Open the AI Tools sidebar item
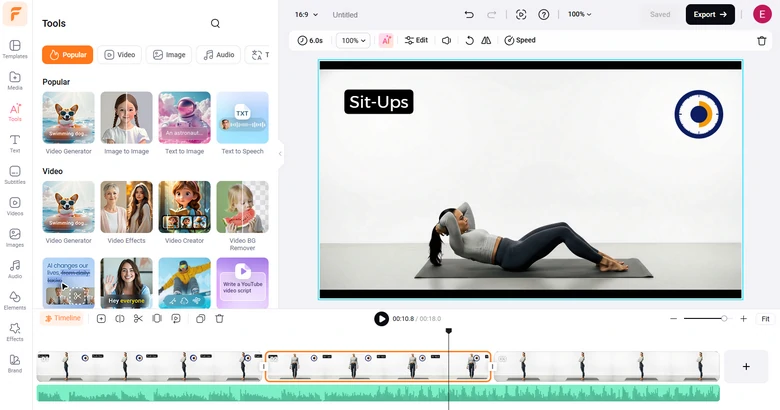 [15, 112]
